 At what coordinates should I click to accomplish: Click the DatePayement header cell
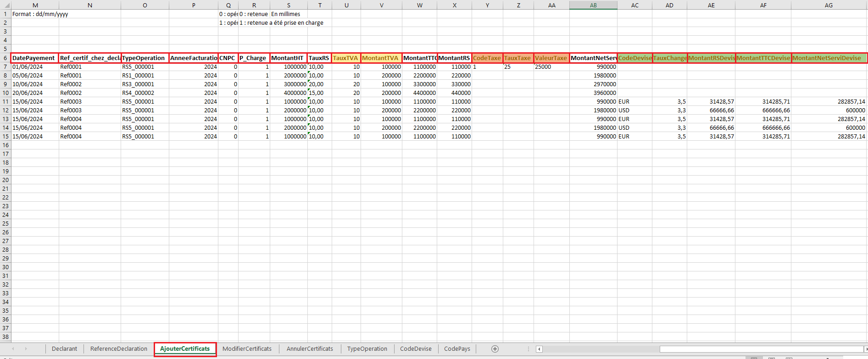[35, 58]
